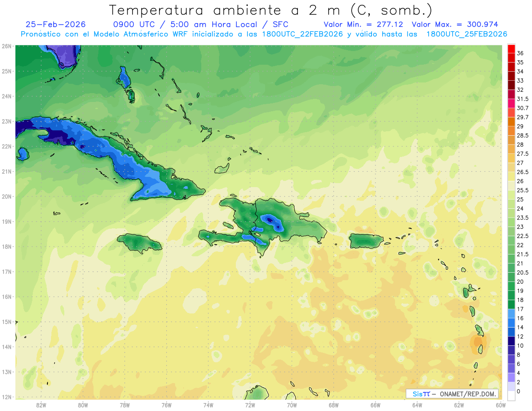Click the longitude label '82W'
532x411 pixels.
coord(41,405)
